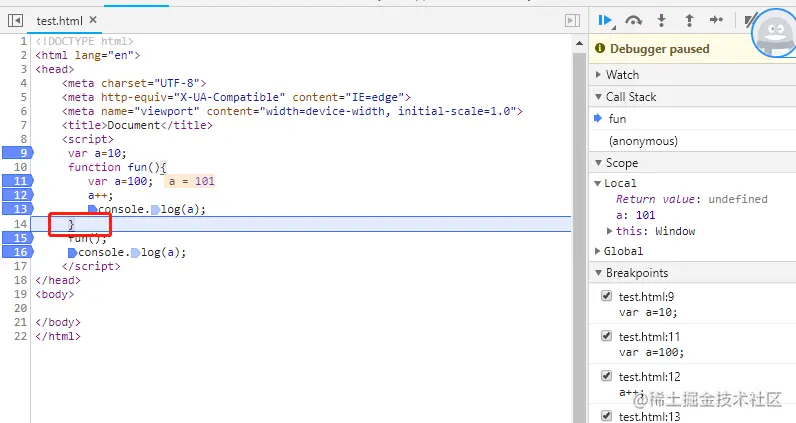Screen dimensions: 796x423
Task: Click the Watch section label
Action: tap(622, 75)
